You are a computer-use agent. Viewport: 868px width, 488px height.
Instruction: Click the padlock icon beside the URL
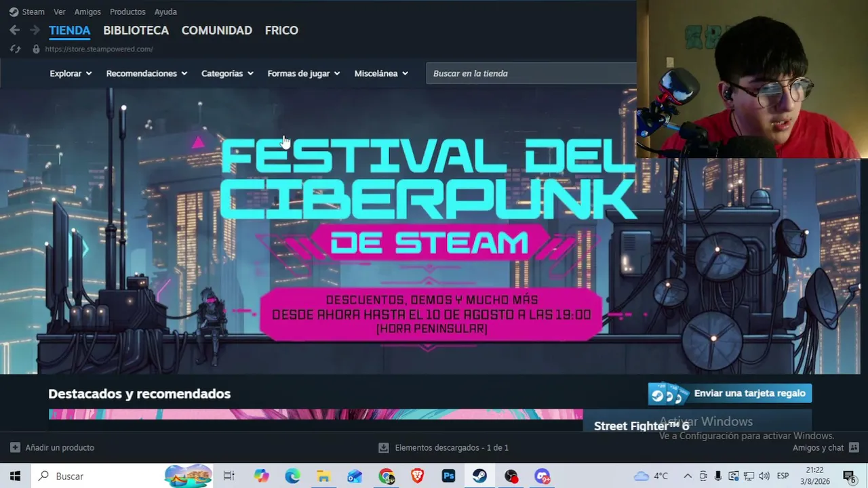36,49
